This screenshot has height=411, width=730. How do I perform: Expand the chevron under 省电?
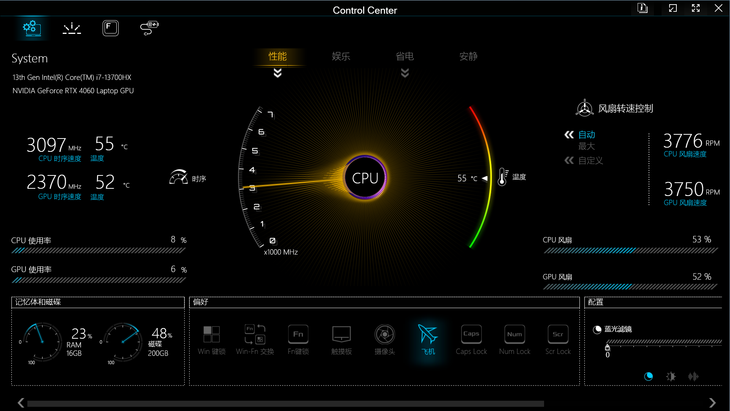405,73
